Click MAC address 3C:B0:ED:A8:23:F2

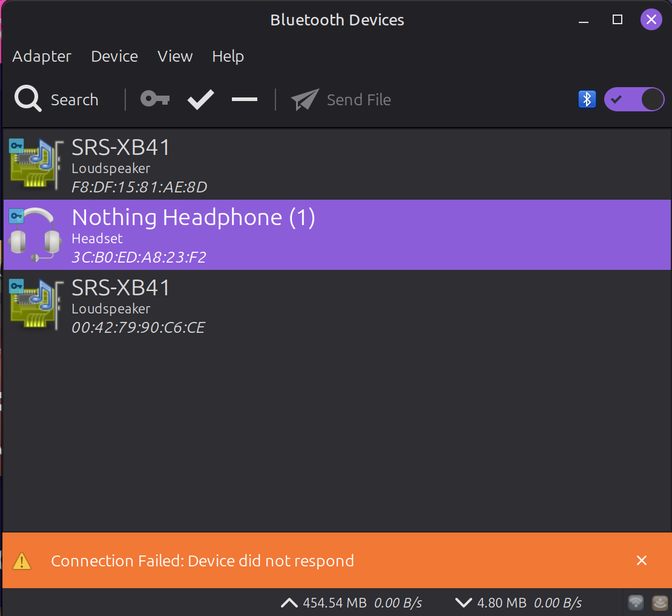pyautogui.click(x=139, y=257)
